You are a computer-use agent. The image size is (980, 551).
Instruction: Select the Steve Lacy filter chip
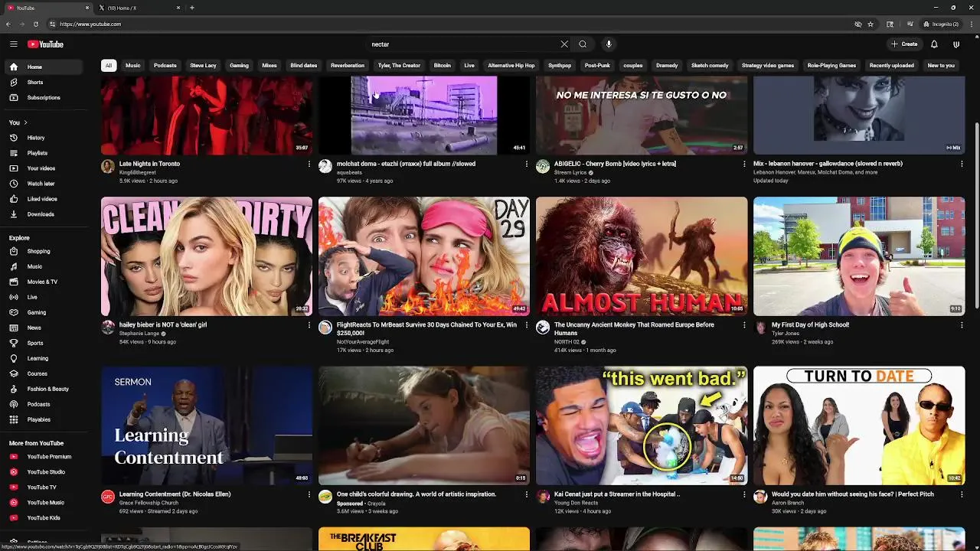[203, 65]
